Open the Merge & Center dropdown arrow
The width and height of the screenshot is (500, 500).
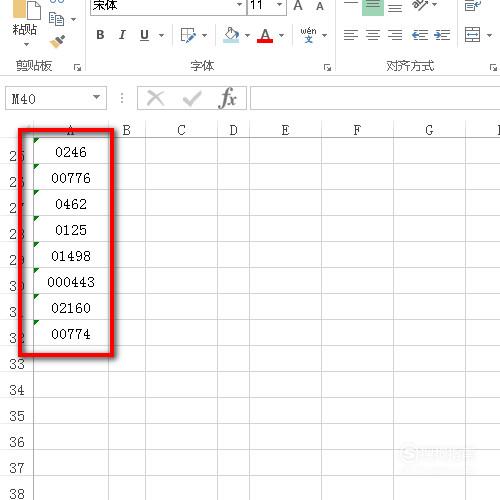click(489, 35)
